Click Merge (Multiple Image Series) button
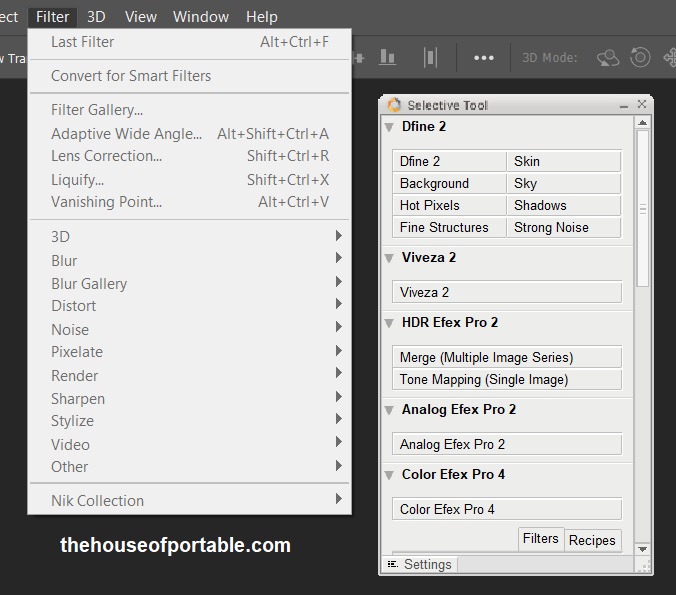 click(x=507, y=357)
